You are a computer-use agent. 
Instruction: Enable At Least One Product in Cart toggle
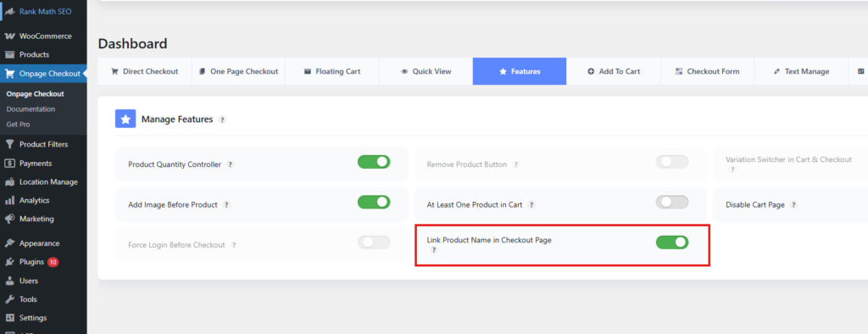point(672,202)
